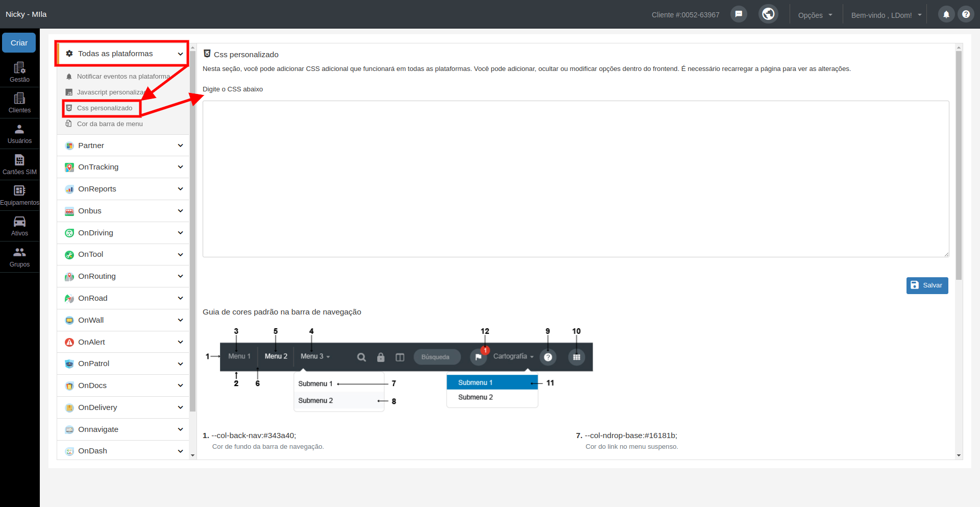The image size is (980, 507).
Task: Collapse Todas as plataformas section
Action: pyautogui.click(x=123, y=54)
